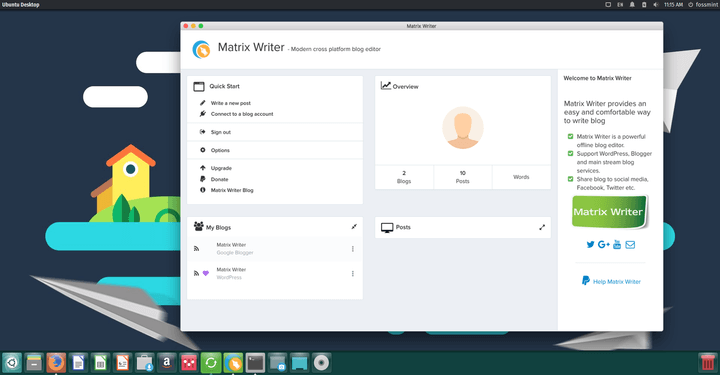The height and width of the screenshot is (375, 720).
Task: Choose Sign out in Quick Start
Action: 221,132
